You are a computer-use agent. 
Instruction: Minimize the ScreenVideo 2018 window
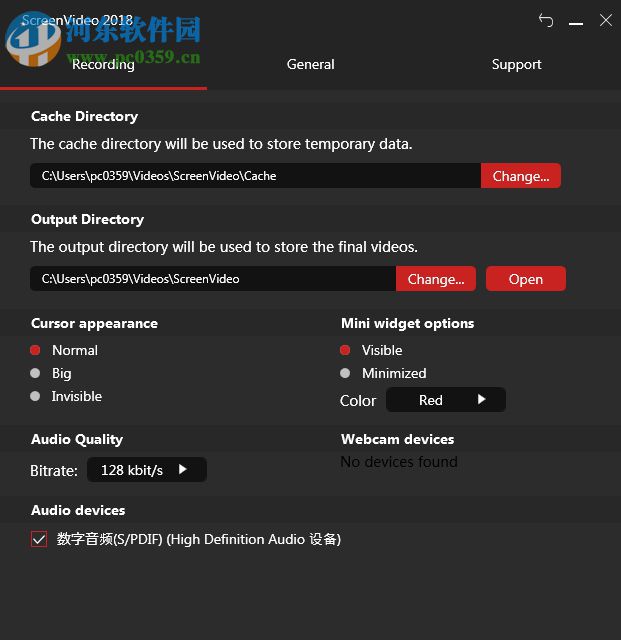576,23
